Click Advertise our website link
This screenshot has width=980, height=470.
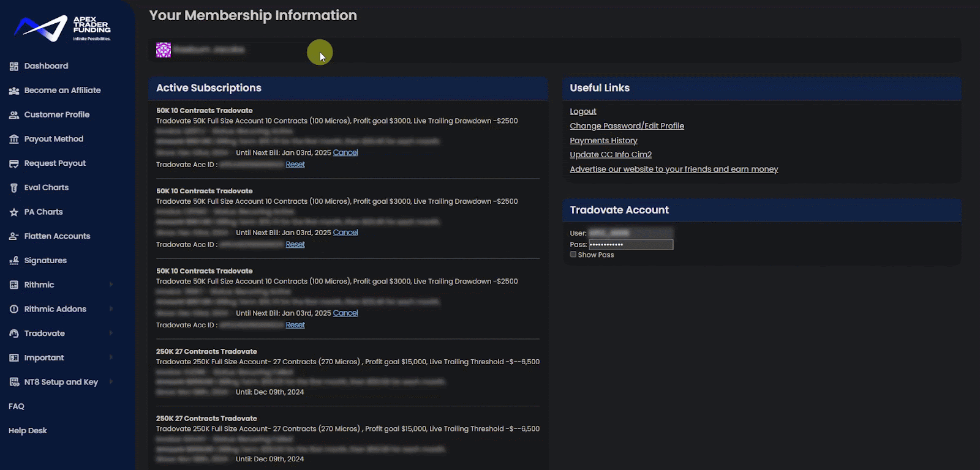click(x=674, y=170)
